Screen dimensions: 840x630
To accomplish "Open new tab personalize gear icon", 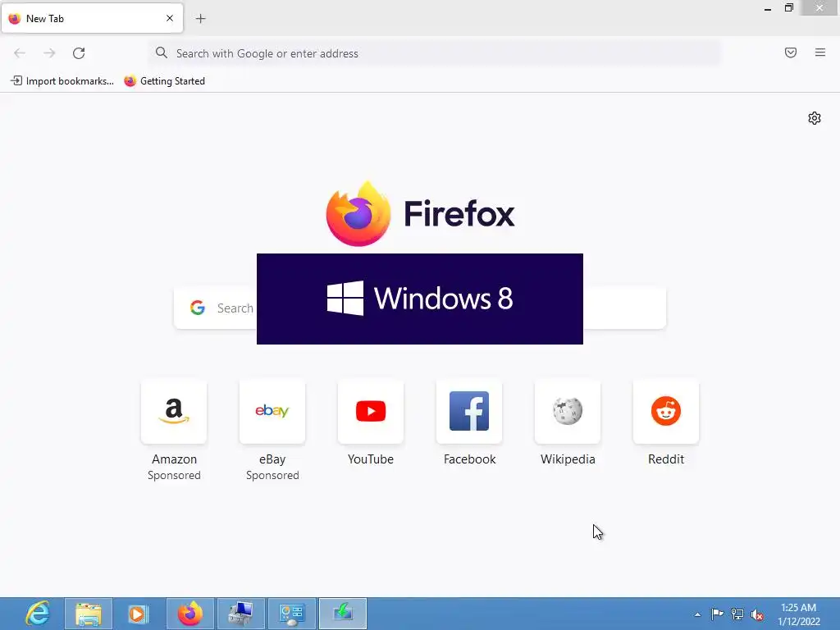I will tap(815, 118).
